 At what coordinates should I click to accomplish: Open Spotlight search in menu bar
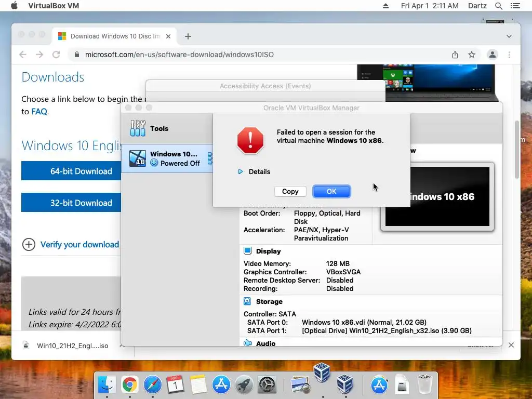(x=498, y=6)
